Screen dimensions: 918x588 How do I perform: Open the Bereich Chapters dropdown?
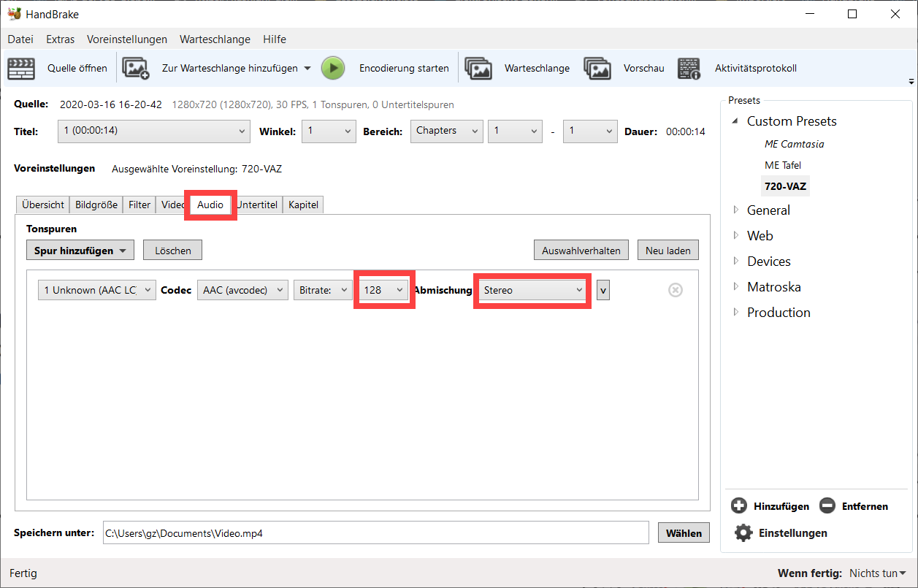(x=446, y=131)
